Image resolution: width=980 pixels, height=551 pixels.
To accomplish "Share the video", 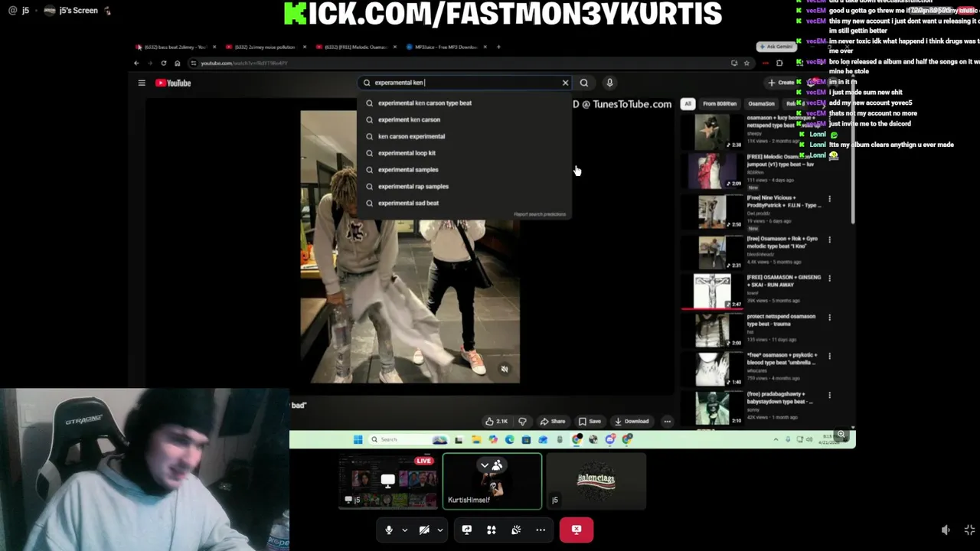I will (x=552, y=421).
